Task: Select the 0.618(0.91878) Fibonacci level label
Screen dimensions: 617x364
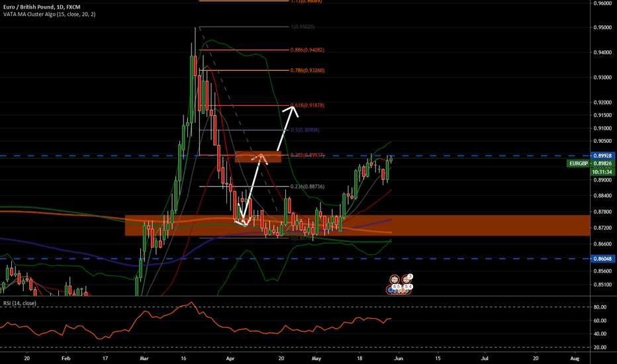Action: coord(307,105)
